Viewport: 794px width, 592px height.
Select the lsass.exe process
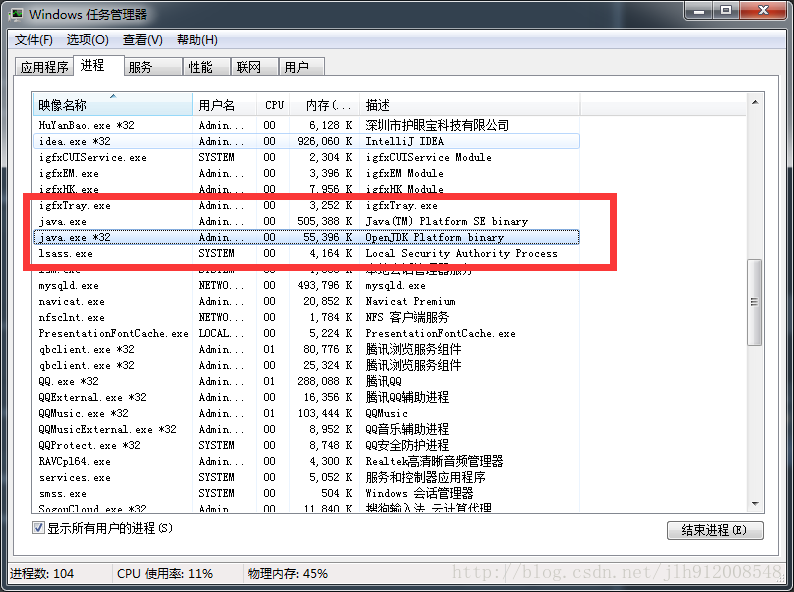pos(306,253)
